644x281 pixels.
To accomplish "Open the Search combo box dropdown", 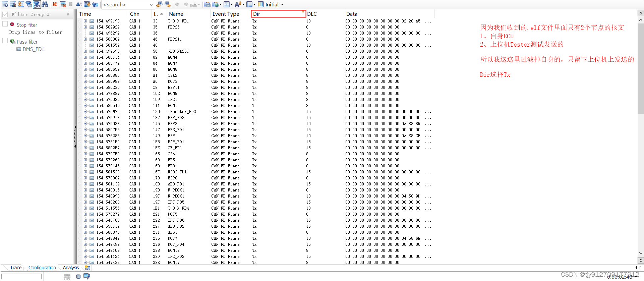I will [x=152, y=5].
